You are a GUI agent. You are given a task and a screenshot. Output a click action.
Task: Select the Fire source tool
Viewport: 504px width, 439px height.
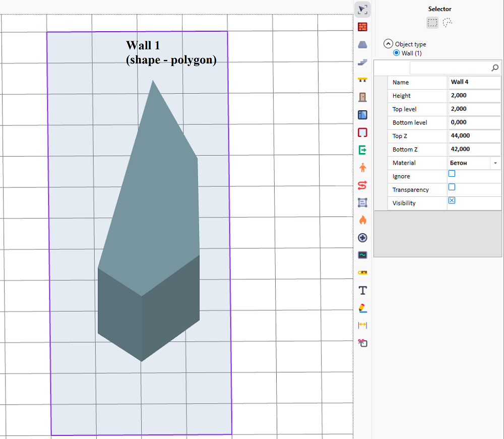pyautogui.click(x=362, y=220)
